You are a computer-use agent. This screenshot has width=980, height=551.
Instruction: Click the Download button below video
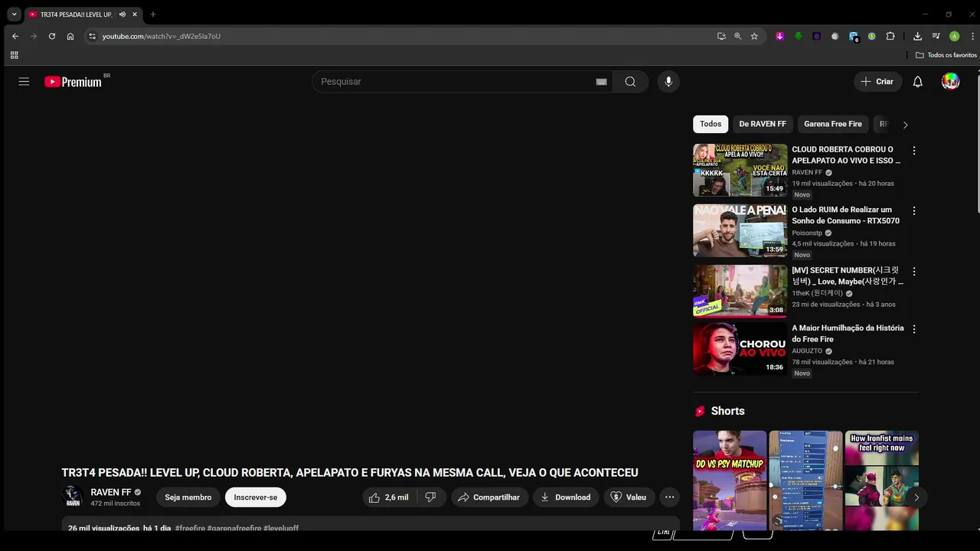(566, 497)
